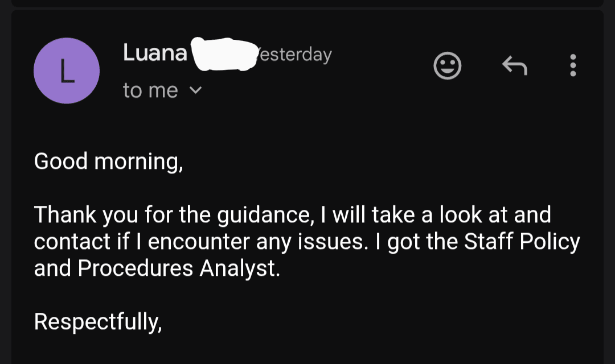Click the "Thank you for the guidance" text

172,215
